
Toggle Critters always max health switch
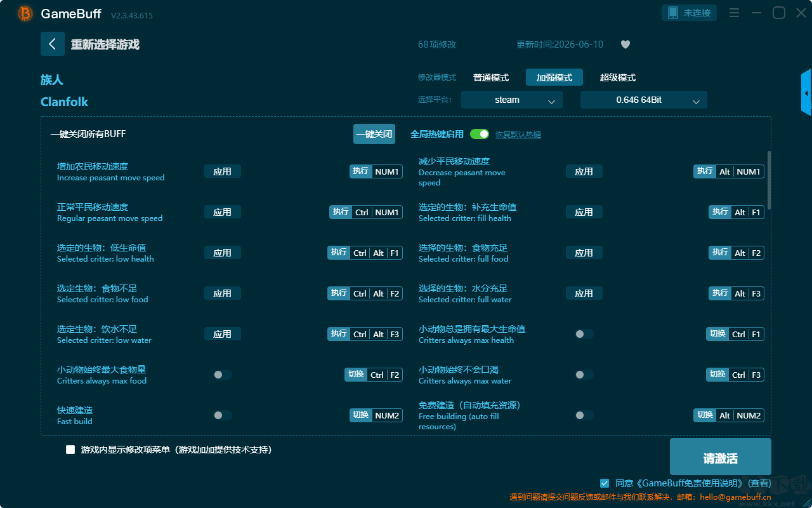584,334
